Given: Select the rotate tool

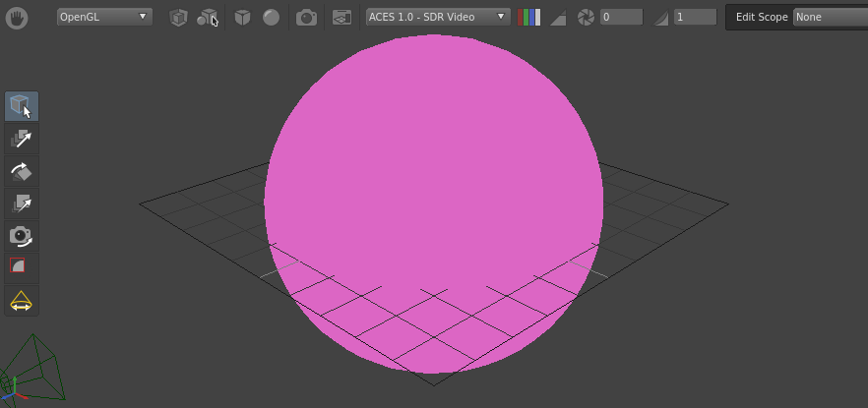Looking at the screenshot, I should tap(21, 171).
